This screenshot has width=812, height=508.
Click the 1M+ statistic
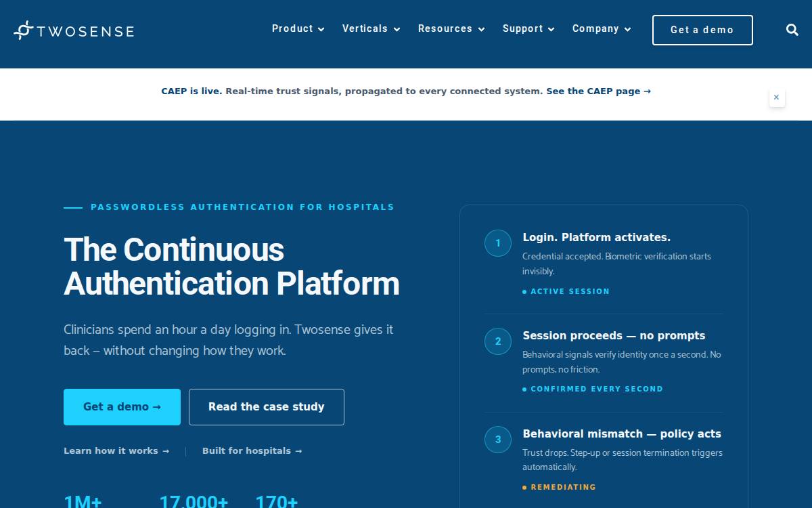[83, 501]
